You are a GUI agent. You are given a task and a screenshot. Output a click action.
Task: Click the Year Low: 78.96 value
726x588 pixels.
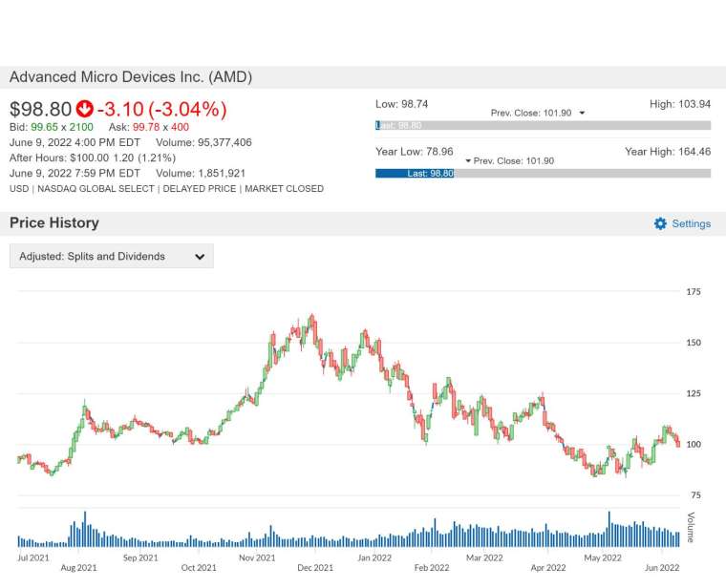pyautogui.click(x=415, y=152)
